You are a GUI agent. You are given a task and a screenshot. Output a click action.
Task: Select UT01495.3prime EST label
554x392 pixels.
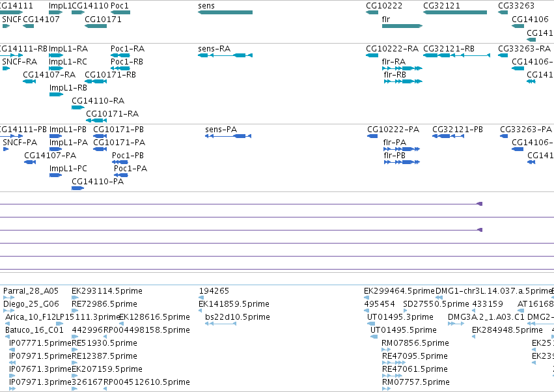[400, 317]
